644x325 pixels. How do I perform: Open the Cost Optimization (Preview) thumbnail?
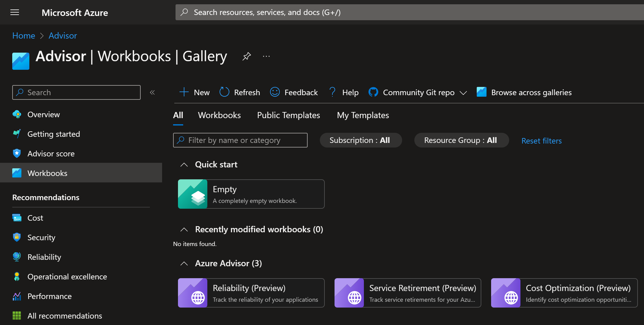coord(506,293)
